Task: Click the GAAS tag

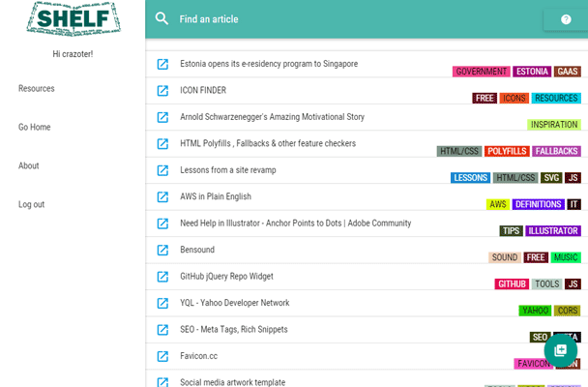Action: click(568, 72)
